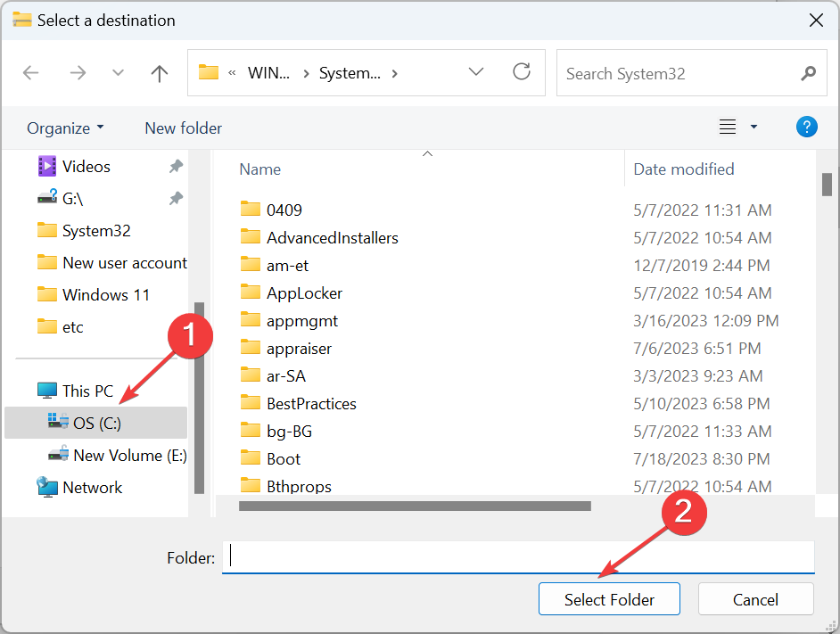Click the Help question mark icon

coord(806,127)
